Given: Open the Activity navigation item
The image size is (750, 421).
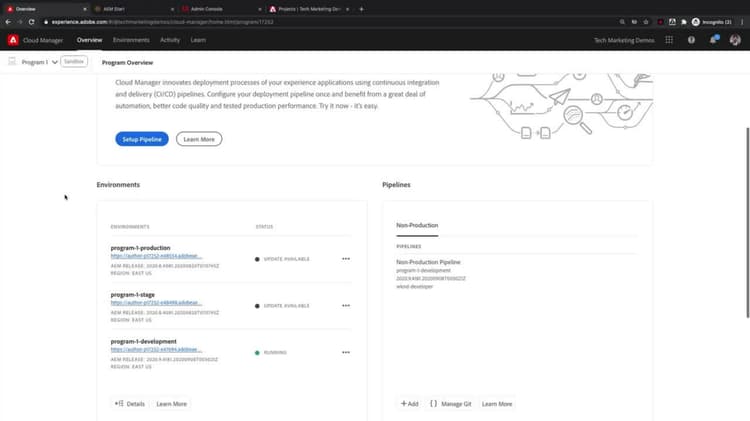Looking at the screenshot, I should [170, 40].
